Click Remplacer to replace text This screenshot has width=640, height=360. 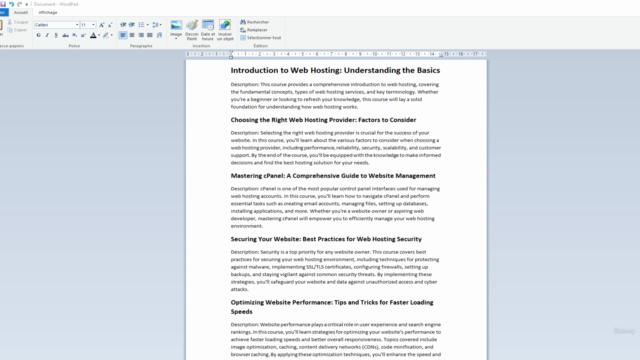click(254, 30)
